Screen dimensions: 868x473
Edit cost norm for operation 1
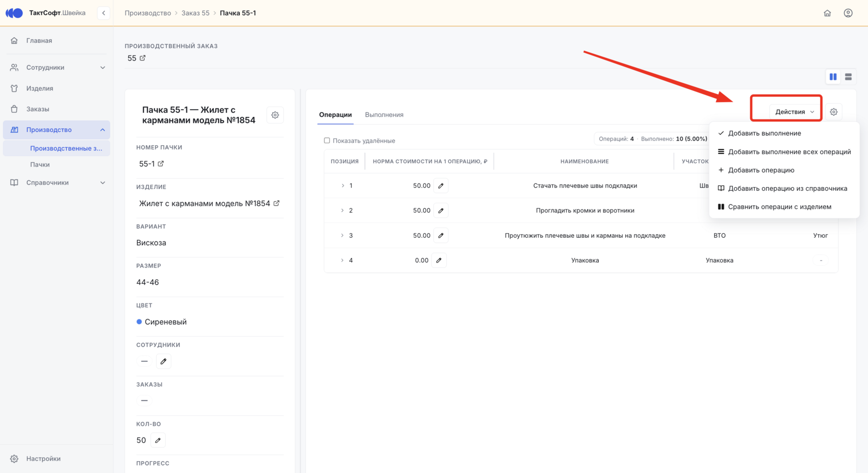click(x=441, y=186)
